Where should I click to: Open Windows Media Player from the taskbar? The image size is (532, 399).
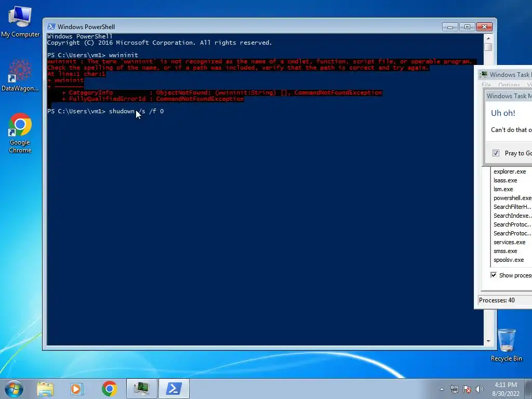[x=77, y=389]
